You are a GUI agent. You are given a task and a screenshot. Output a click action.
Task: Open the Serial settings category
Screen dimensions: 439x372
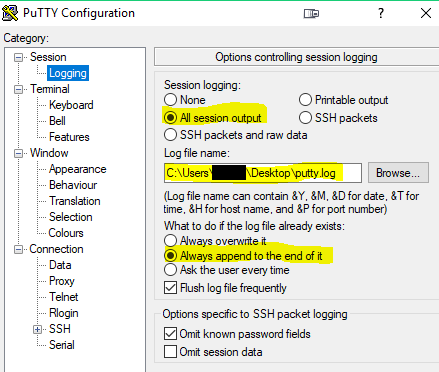coord(62,345)
